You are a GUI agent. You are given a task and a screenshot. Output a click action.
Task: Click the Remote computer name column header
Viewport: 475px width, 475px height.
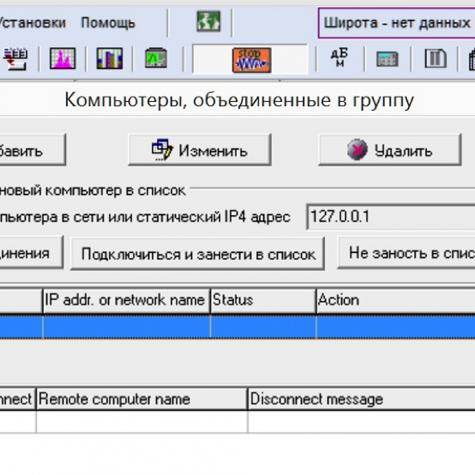tap(142, 399)
